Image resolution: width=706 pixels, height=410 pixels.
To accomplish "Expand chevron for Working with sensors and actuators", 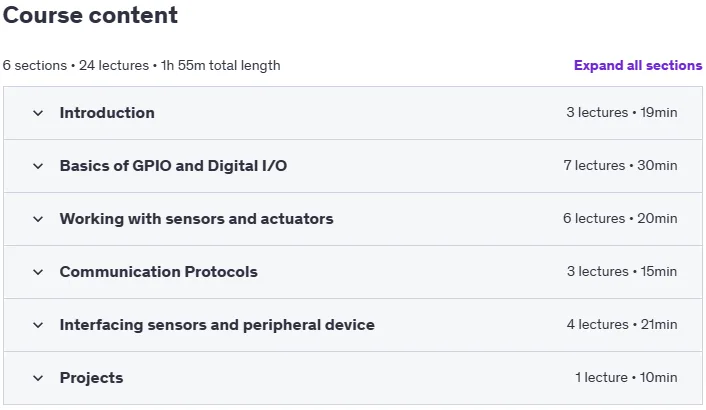I will [38, 219].
